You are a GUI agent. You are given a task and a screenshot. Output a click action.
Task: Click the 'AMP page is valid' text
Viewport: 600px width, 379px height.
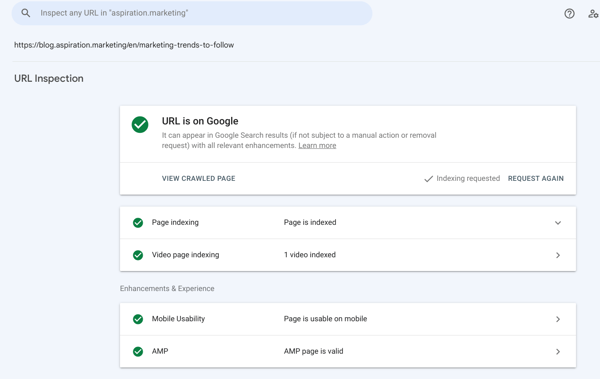tap(313, 351)
